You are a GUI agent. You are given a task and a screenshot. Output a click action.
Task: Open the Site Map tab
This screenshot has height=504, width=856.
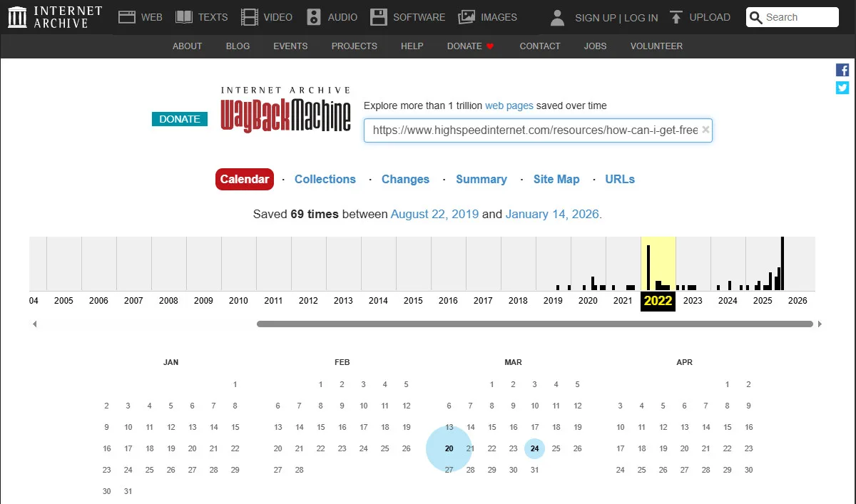pos(556,179)
